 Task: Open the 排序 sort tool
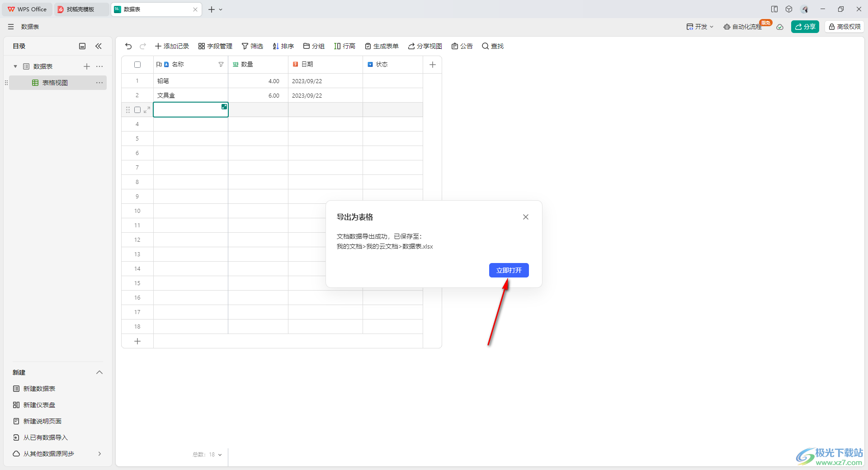pyautogui.click(x=283, y=46)
